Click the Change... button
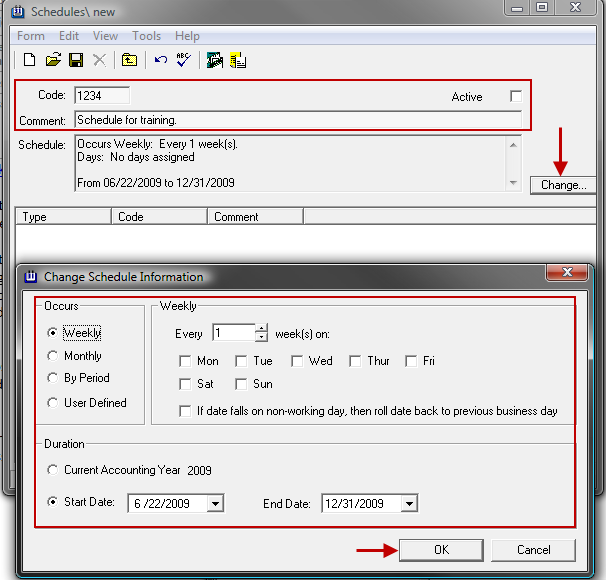The height and width of the screenshot is (580, 606). click(x=563, y=185)
